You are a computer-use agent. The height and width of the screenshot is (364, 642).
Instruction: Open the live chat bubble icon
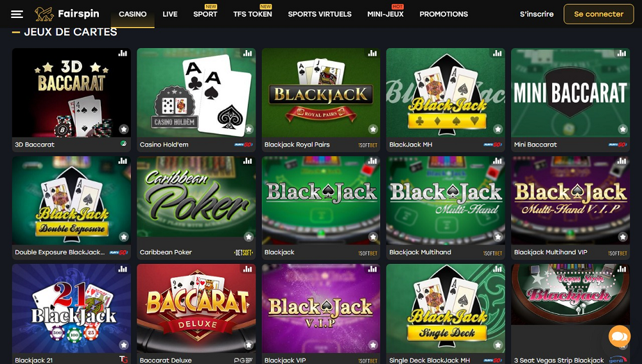[620, 336]
